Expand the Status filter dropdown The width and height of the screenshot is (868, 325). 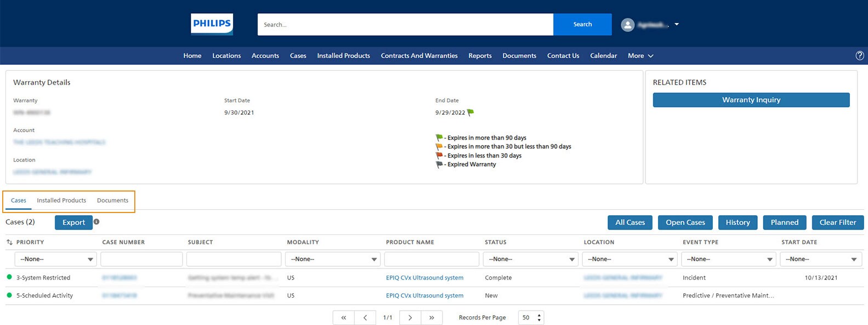point(530,259)
